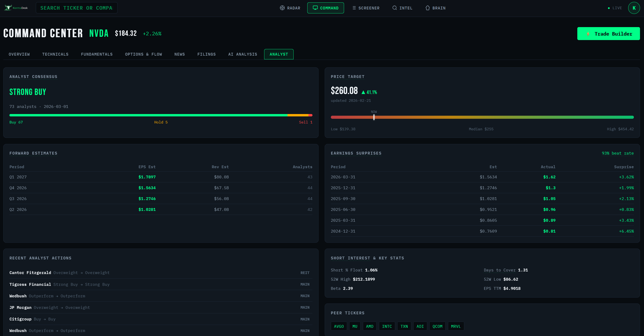Go to the Filings tab
Screen dimensions: 644x336
pyautogui.click(x=206, y=54)
